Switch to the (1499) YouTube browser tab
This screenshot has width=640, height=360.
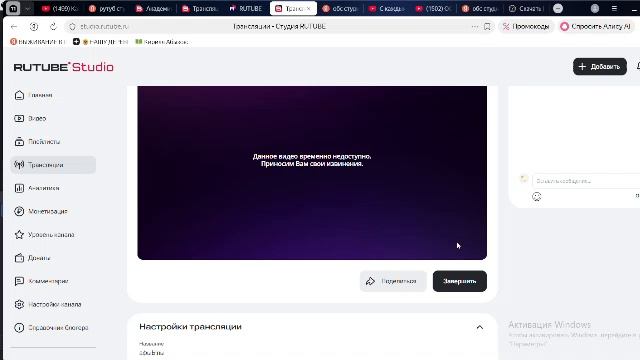tap(60, 8)
